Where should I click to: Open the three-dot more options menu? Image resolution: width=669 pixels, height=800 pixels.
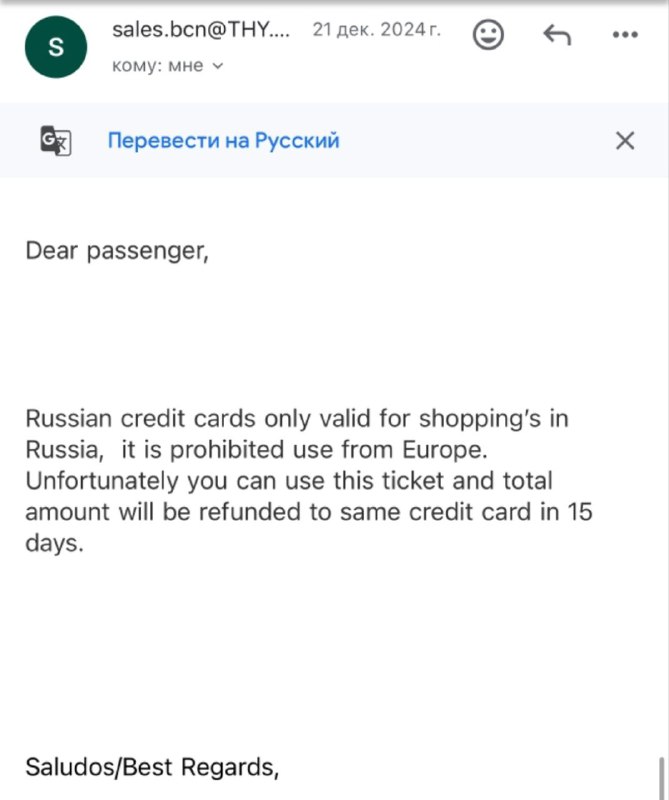coord(625,35)
